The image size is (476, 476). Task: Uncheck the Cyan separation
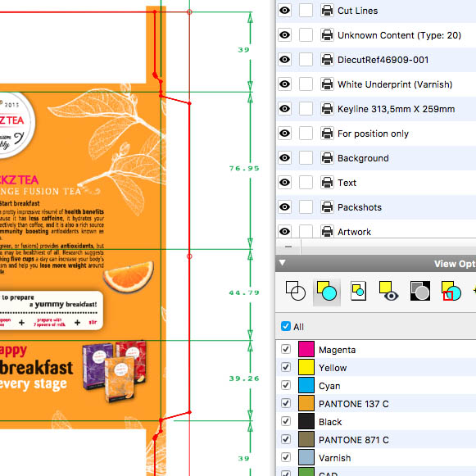point(286,385)
